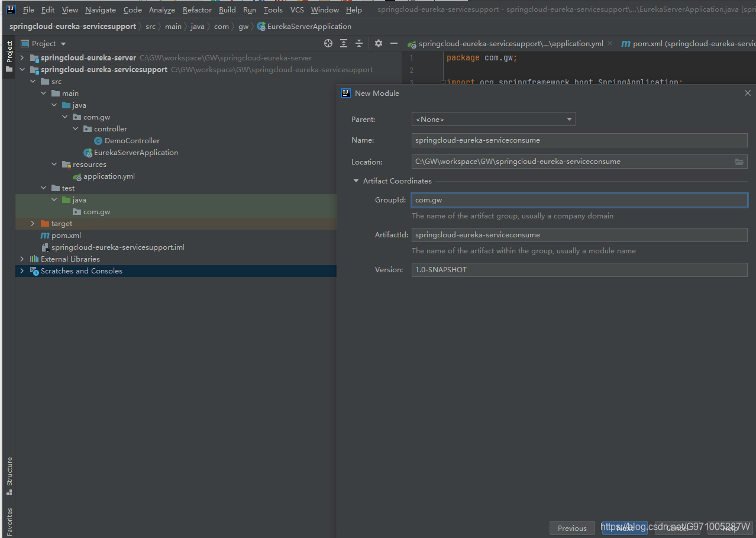This screenshot has width=756, height=538.
Task: Click the DemoController class icon
Action: [x=97, y=140]
